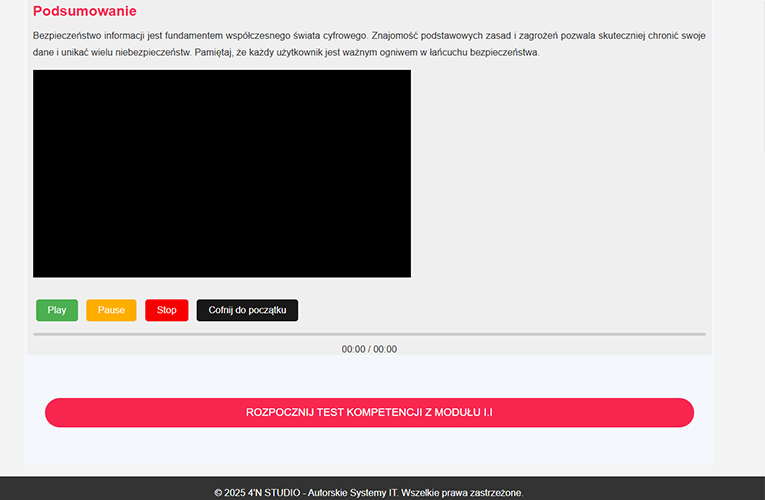Rewind using the 'Cofnij do początku' button

pos(247,310)
